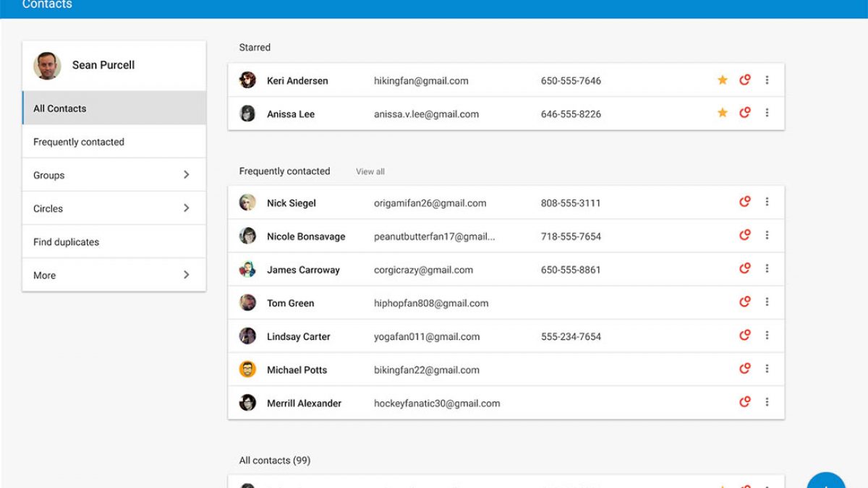This screenshot has width=868, height=488.
Task: Open more options for James Carroway
Action: coord(767,269)
